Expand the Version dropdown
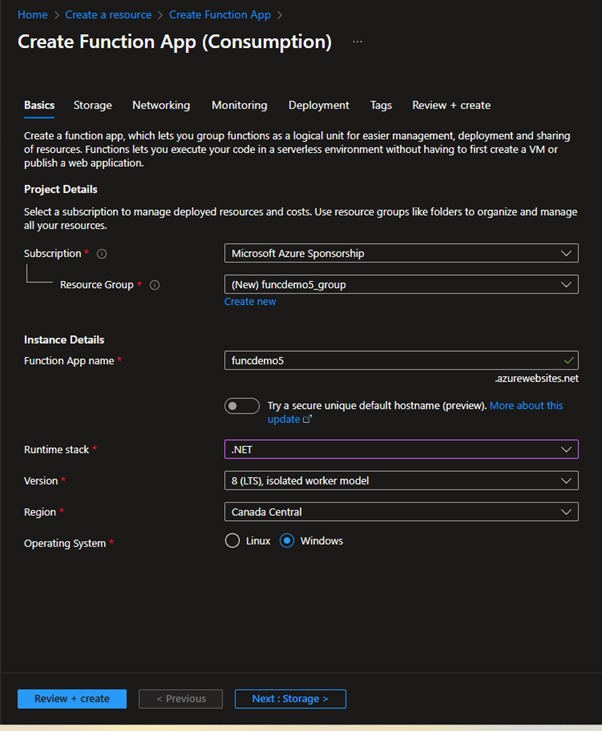The image size is (602, 731). [401, 481]
